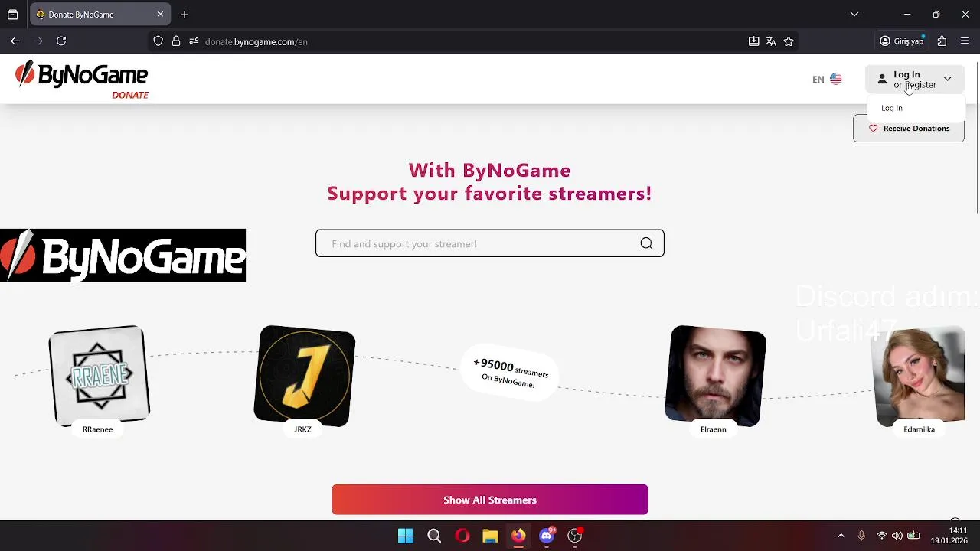Open the Edamilka streamer name label
This screenshot has height=551, width=980.
(920, 429)
